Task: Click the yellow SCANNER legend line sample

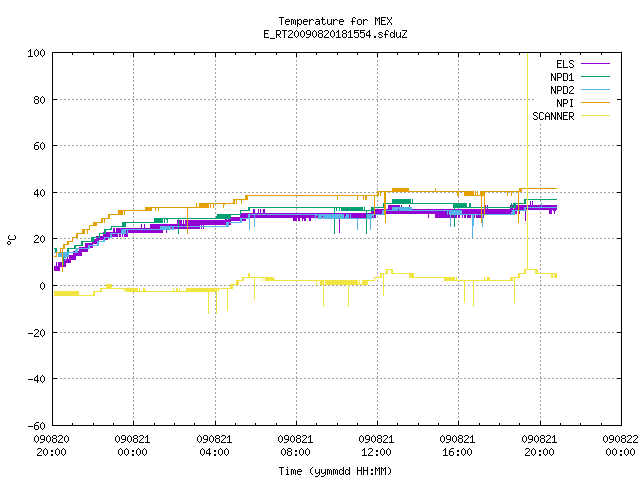Action: click(x=595, y=116)
